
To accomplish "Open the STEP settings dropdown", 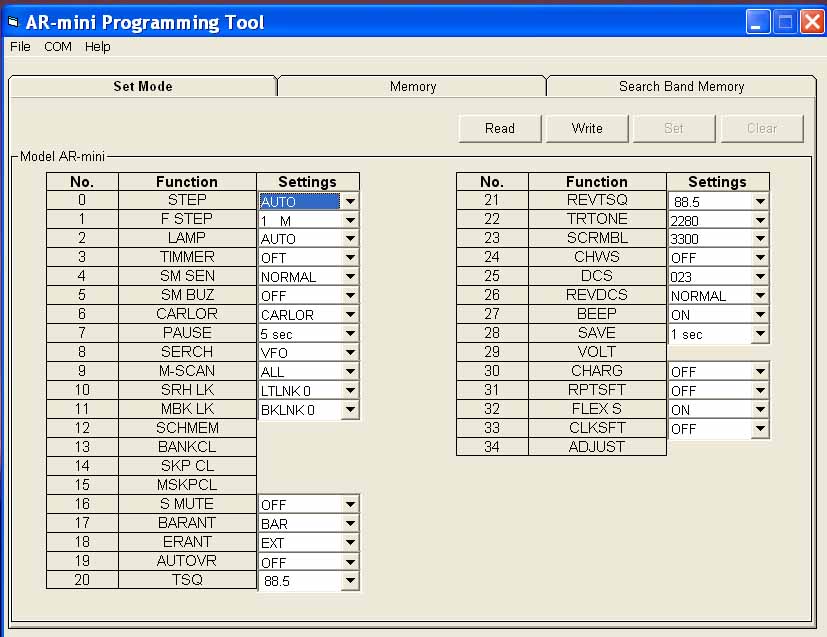I will pyautogui.click(x=350, y=201).
